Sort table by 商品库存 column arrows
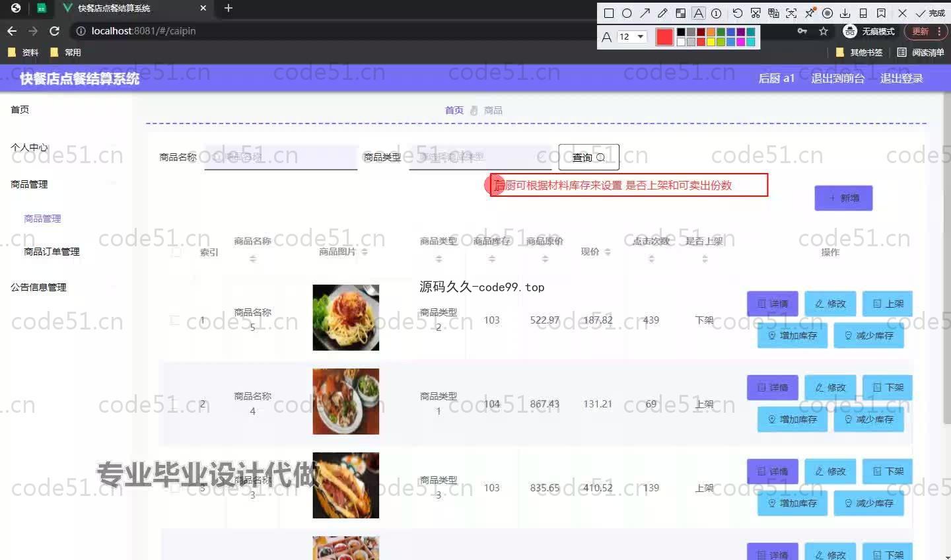 491,259
